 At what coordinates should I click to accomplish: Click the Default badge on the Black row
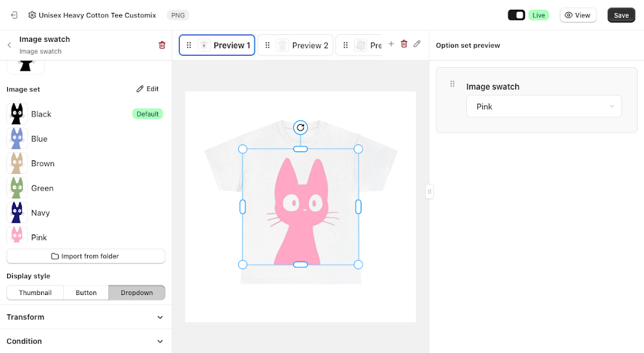click(x=147, y=114)
